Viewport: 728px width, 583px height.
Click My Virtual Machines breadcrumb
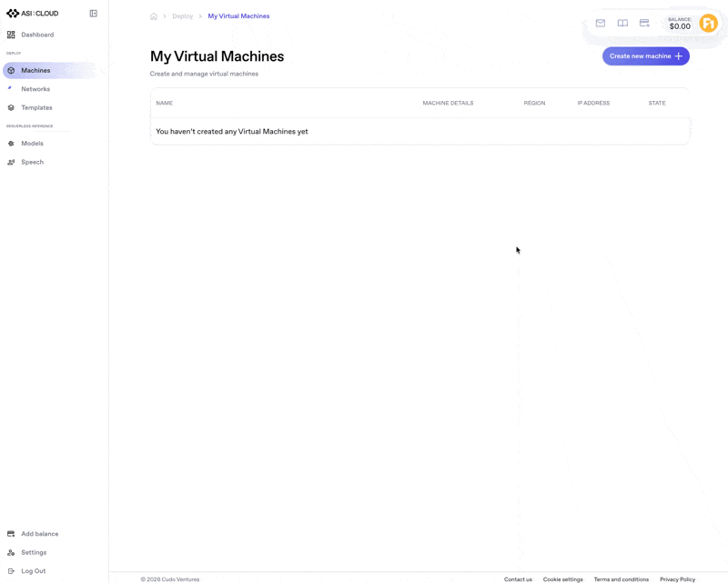click(x=238, y=16)
